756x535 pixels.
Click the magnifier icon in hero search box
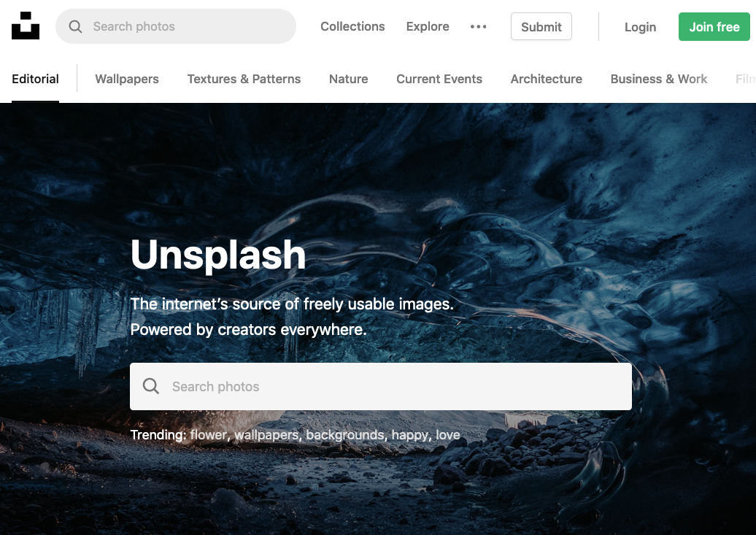click(x=150, y=386)
